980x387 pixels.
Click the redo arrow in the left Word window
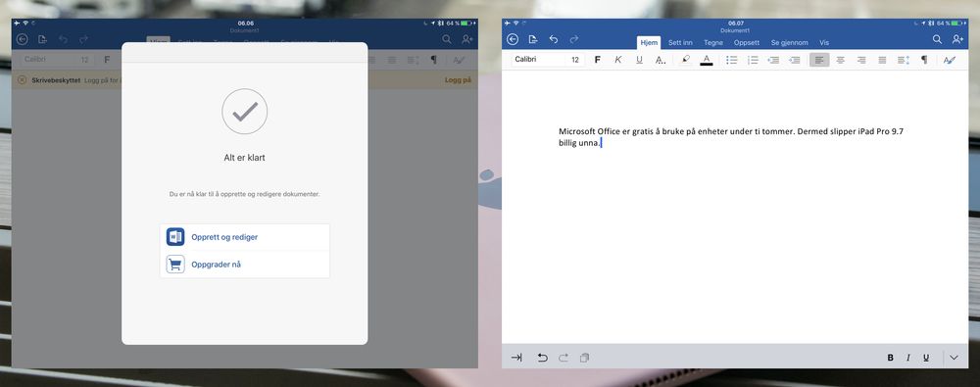tap(83, 39)
